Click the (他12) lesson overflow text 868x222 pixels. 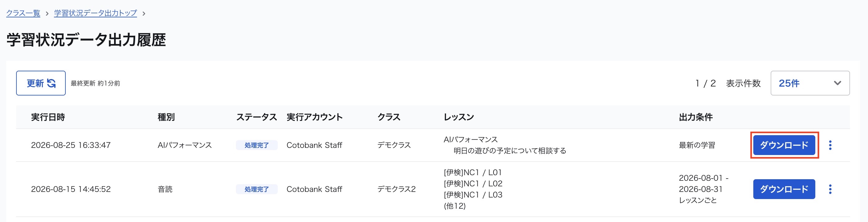454,206
